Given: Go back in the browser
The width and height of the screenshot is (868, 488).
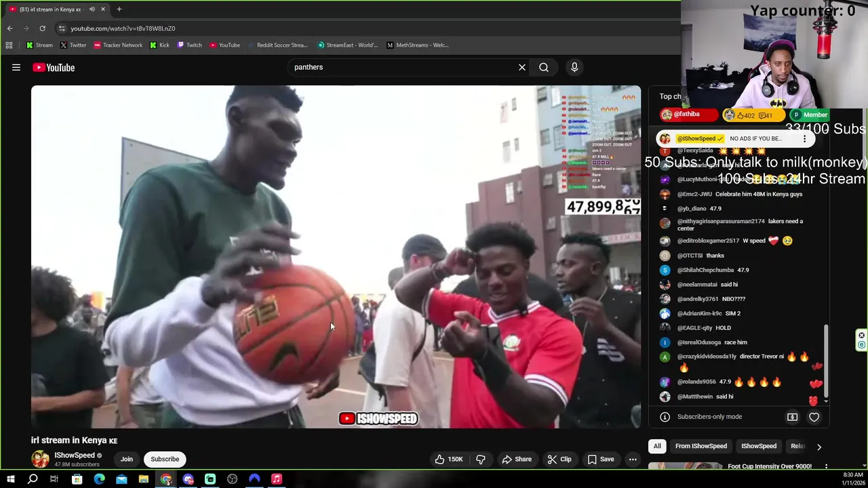Looking at the screenshot, I should click(x=9, y=28).
